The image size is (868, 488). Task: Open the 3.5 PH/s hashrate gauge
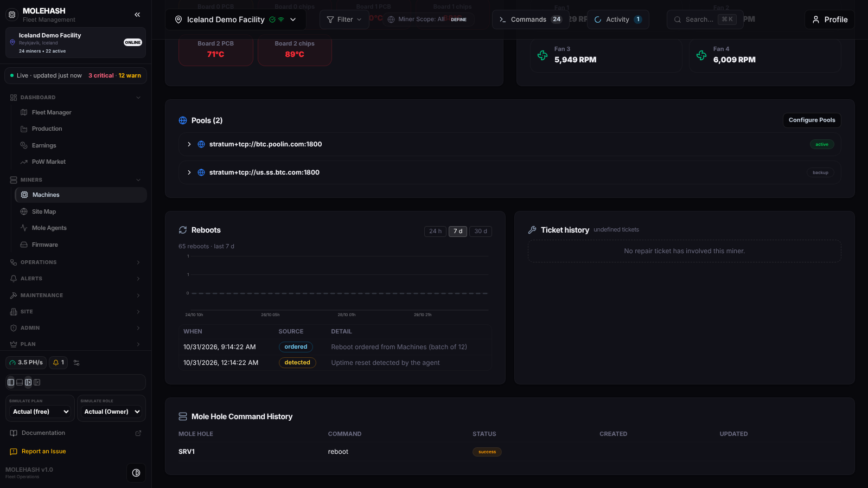pos(26,363)
